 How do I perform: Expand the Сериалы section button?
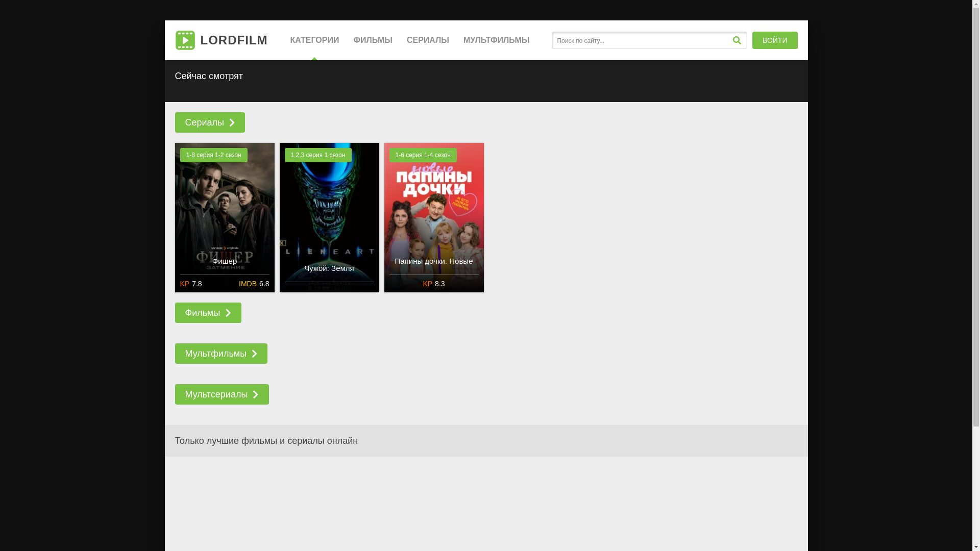pos(210,122)
